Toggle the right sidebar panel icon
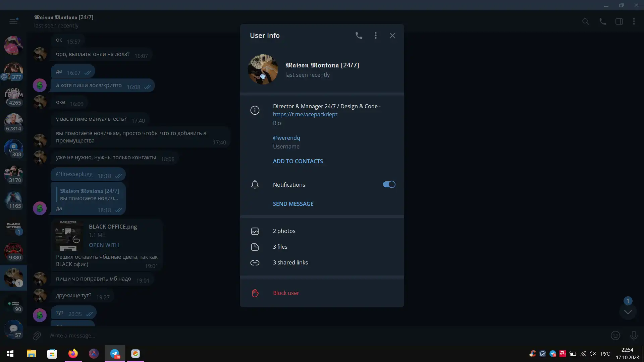Image resolution: width=644 pixels, height=362 pixels. [x=619, y=21]
